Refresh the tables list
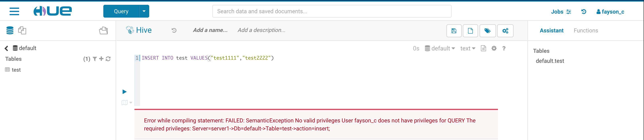Screen dimensions: 644x140 pyautogui.click(x=108, y=59)
